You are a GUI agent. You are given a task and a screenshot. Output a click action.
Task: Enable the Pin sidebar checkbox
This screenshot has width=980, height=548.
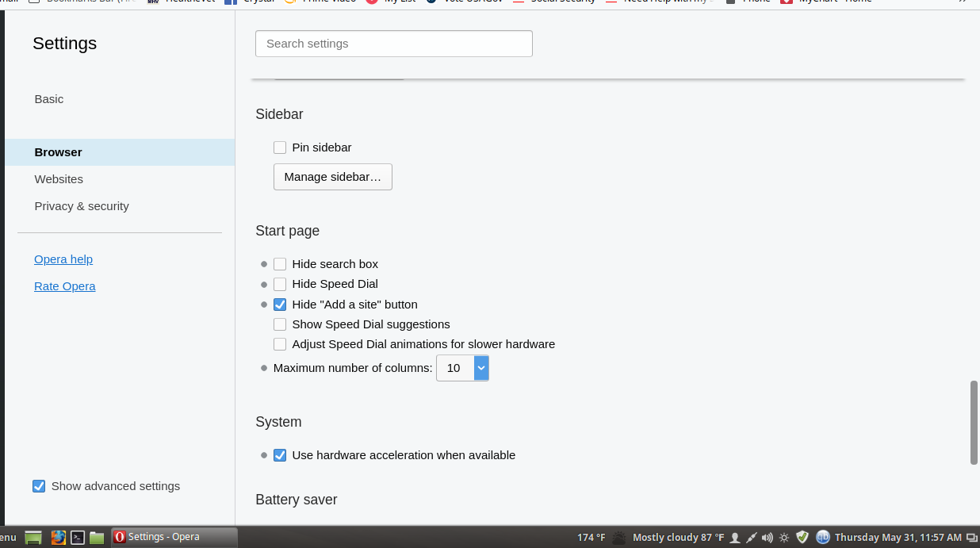pyautogui.click(x=280, y=148)
